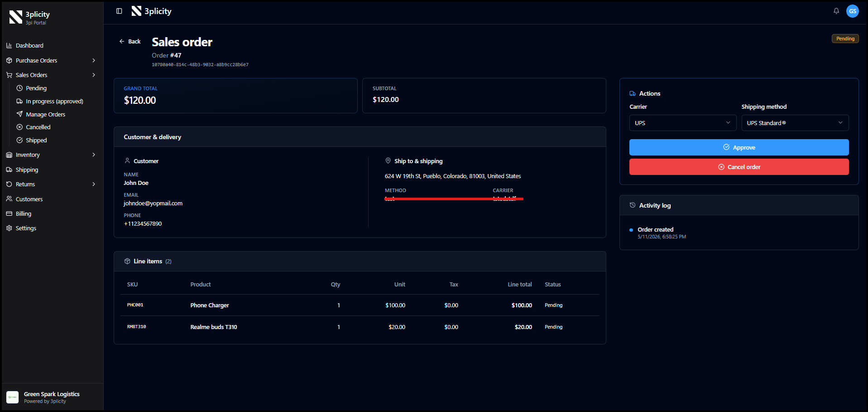The height and width of the screenshot is (412, 868).
Task: Click the Purchase Orders box icon
Action: (x=9, y=61)
